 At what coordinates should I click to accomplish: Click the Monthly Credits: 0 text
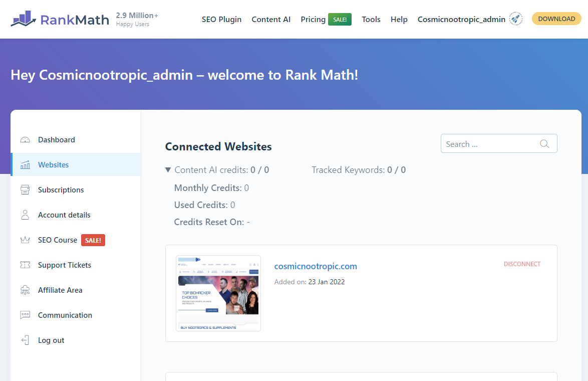(x=211, y=187)
